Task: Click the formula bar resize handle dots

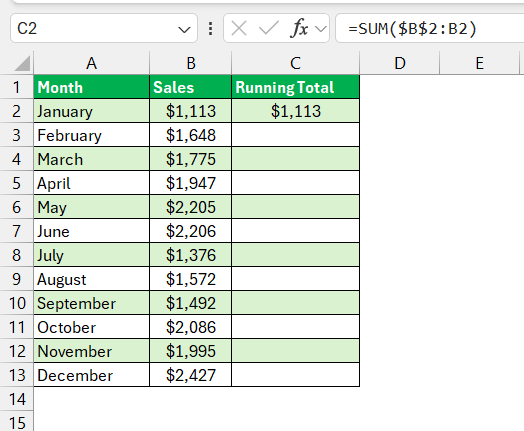Action: click(210, 28)
